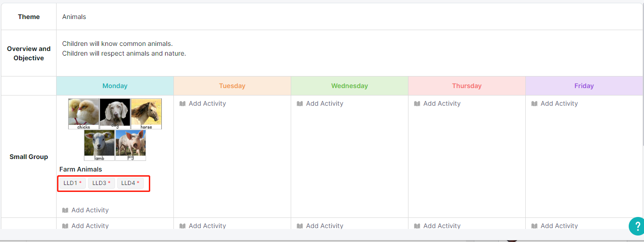Open the teal help question mark icon

coord(637,226)
